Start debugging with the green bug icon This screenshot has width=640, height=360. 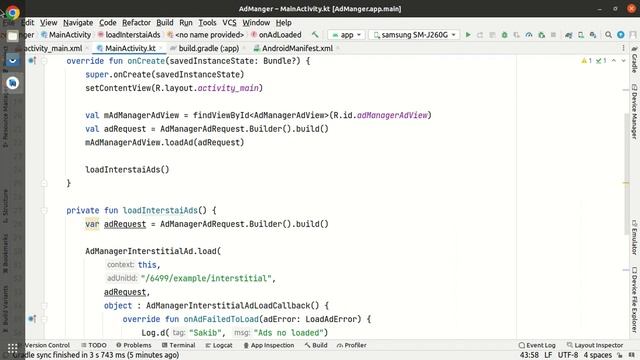click(504, 35)
